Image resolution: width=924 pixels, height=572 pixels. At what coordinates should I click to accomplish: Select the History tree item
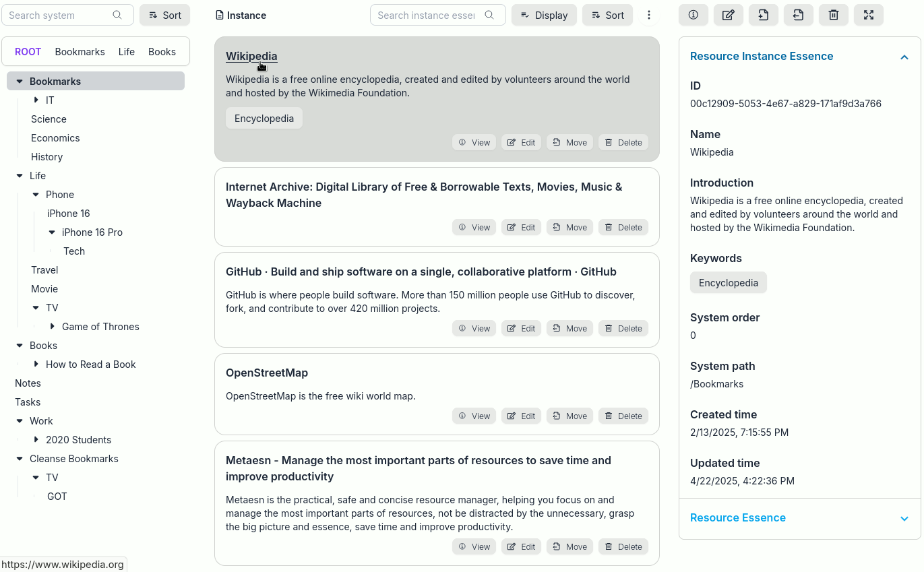(x=47, y=156)
